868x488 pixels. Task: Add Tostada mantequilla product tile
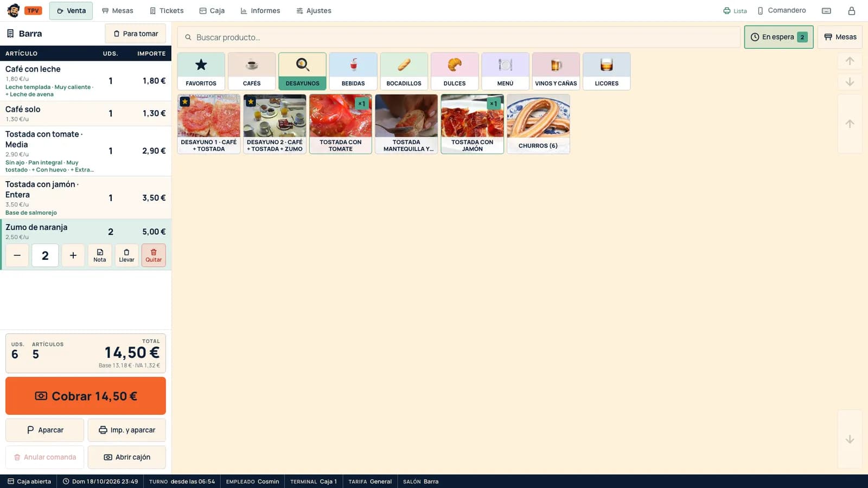pos(406,124)
